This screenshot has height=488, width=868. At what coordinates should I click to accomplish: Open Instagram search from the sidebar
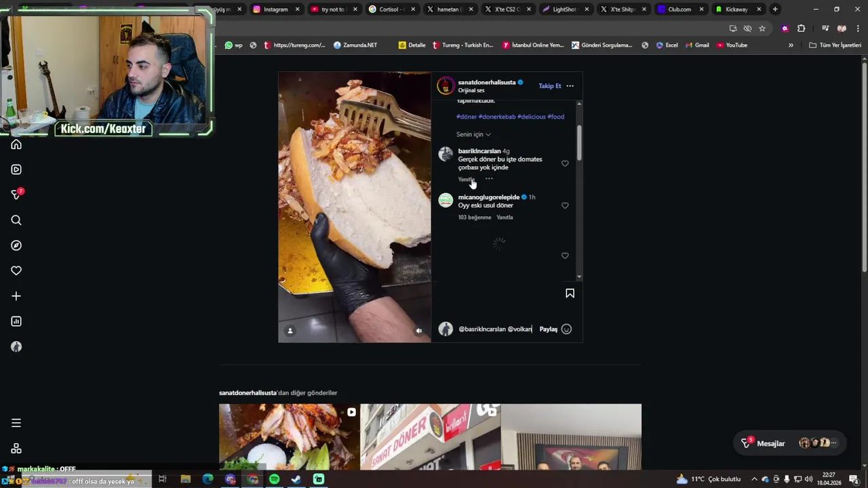[16, 220]
